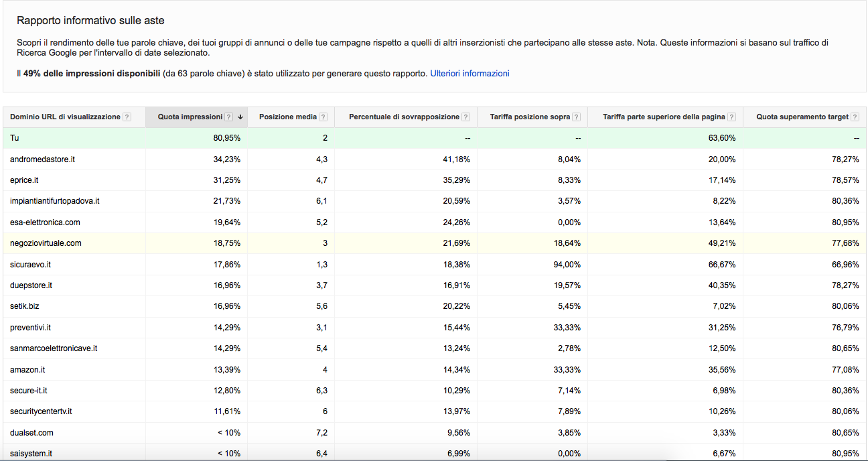Image resolution: width=868 pixels, height=461 pixels.
Task: Click 15,44% overlap value for preventivi.it
Action: (456, 328)
